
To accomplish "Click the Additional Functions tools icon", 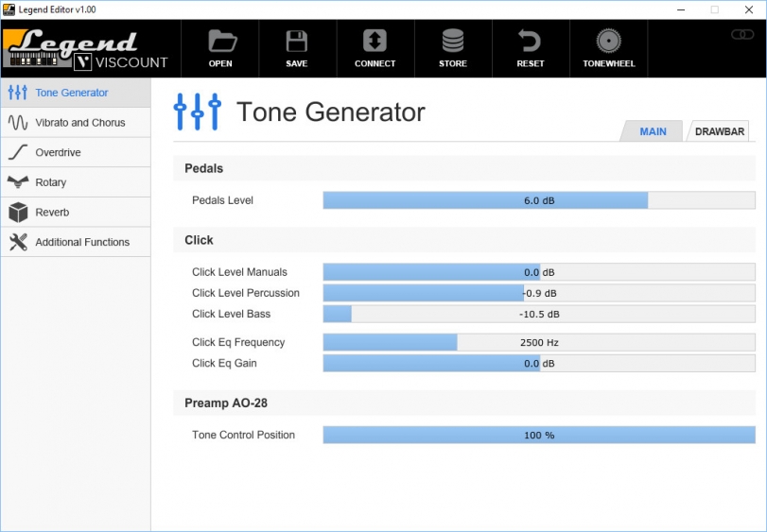I will point(18,242).
